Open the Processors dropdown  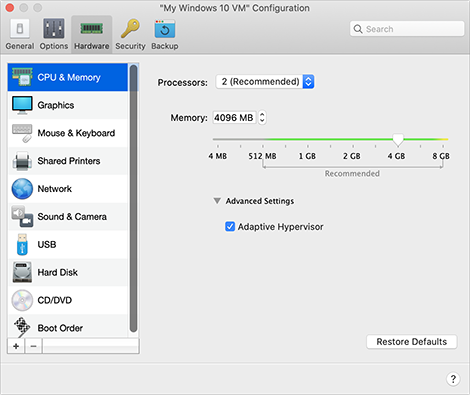click(x=265, y=82)
